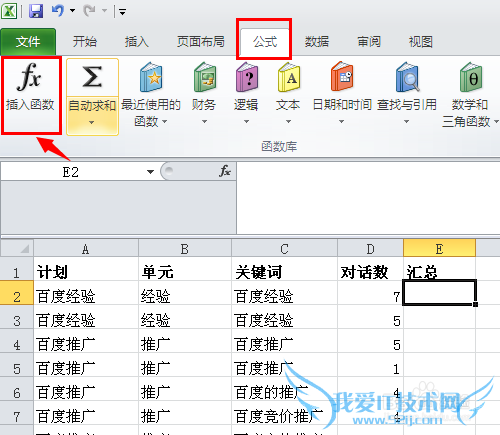Image resolution: width=500 pixels, height=435 pixels.
Task: Click the Save icon in quick access toolbar
Action: click(x=36, y=11)
